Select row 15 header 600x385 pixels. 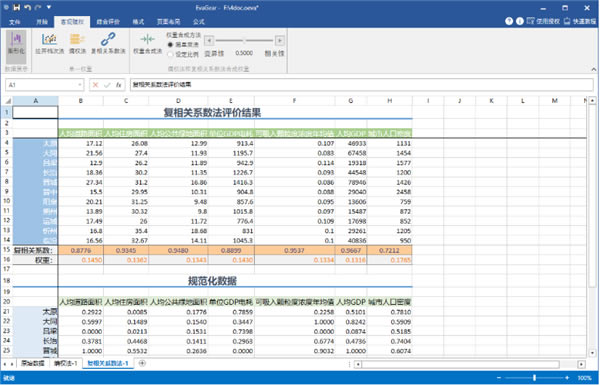(7, 250)
